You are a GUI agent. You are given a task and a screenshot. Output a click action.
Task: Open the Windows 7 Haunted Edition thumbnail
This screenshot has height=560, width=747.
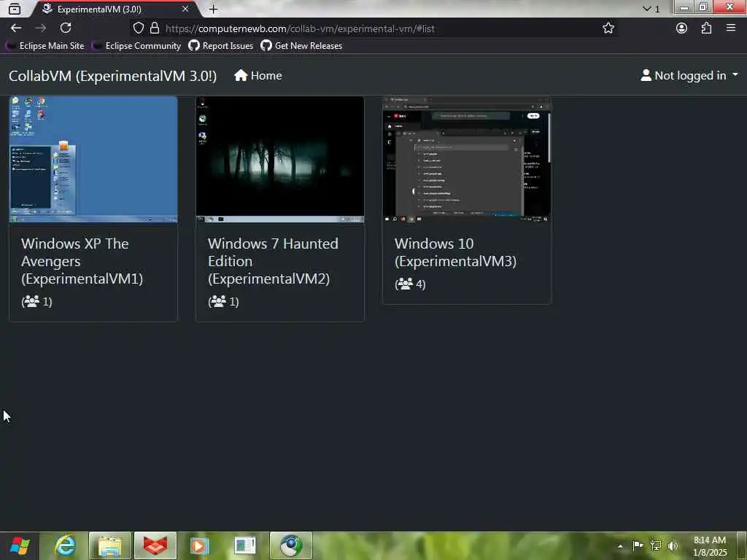(x=280, y=160)
